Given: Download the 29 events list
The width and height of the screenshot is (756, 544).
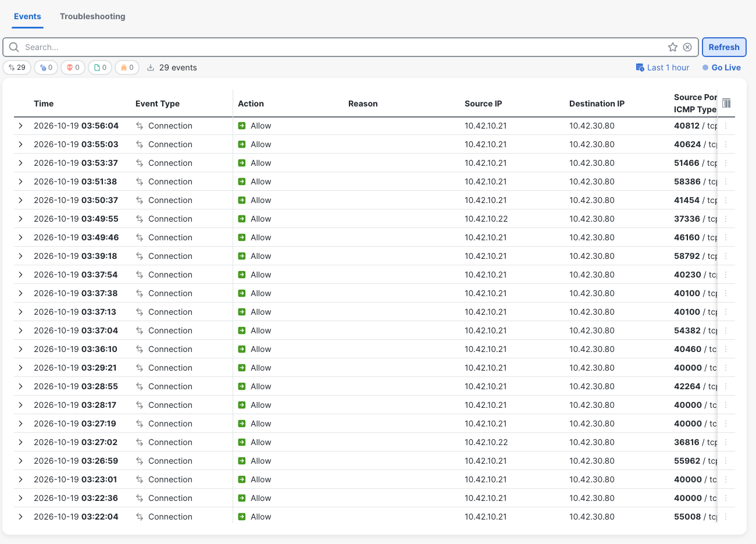Looking at the screenshot, I should pos(151,67).
